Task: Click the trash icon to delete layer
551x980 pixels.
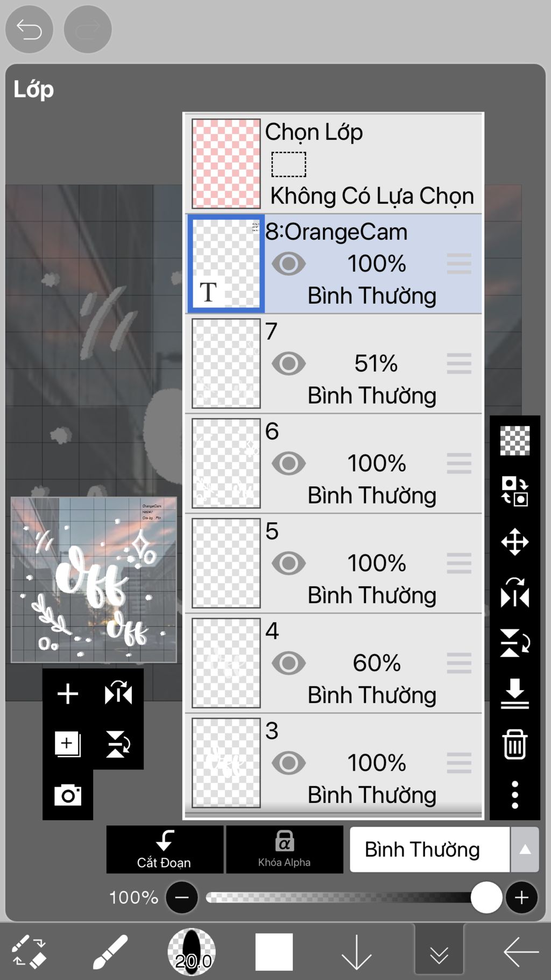Action: click(x=514, y=744)
